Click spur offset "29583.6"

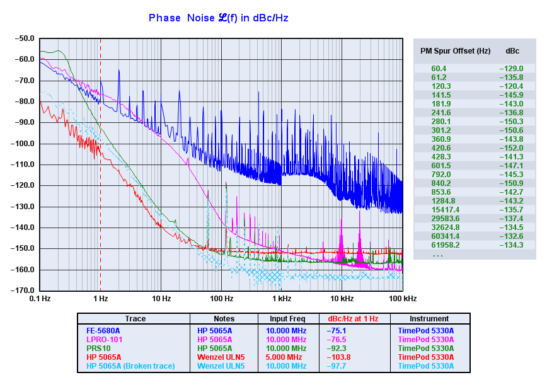445,219
